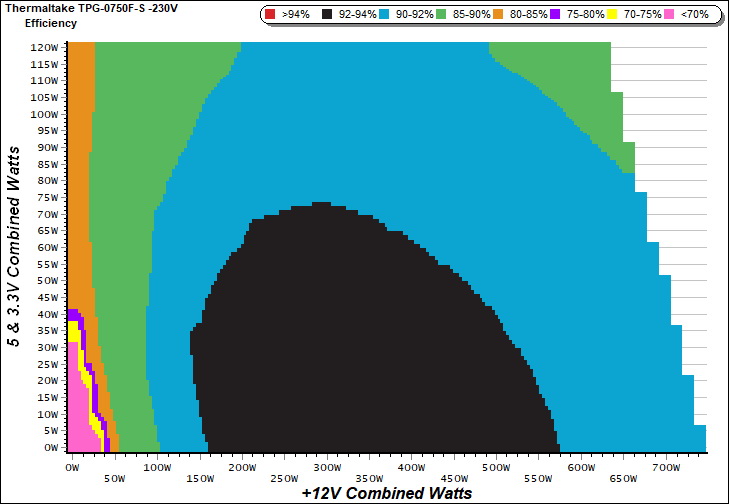This screenshot has height=504, width=729.
Task: Click the +12V Combined Watts axis title
Action: [x=386, y=494]
